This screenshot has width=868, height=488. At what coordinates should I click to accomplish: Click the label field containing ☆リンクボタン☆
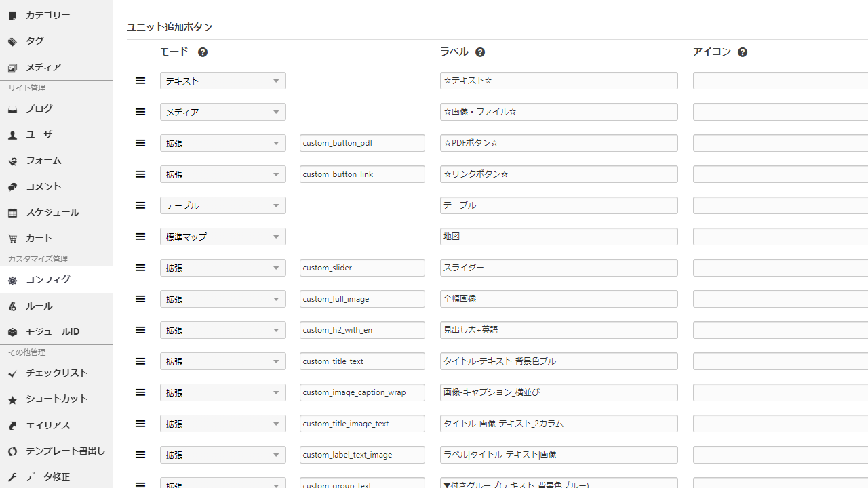558,174
